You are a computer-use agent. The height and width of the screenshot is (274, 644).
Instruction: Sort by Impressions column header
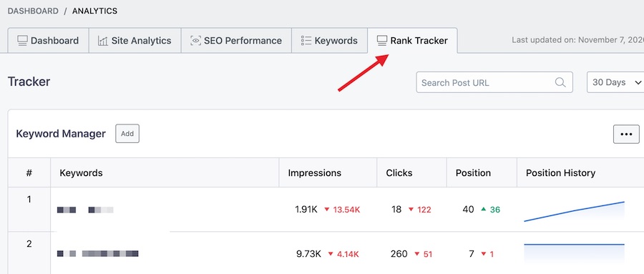tap(314, 173)
